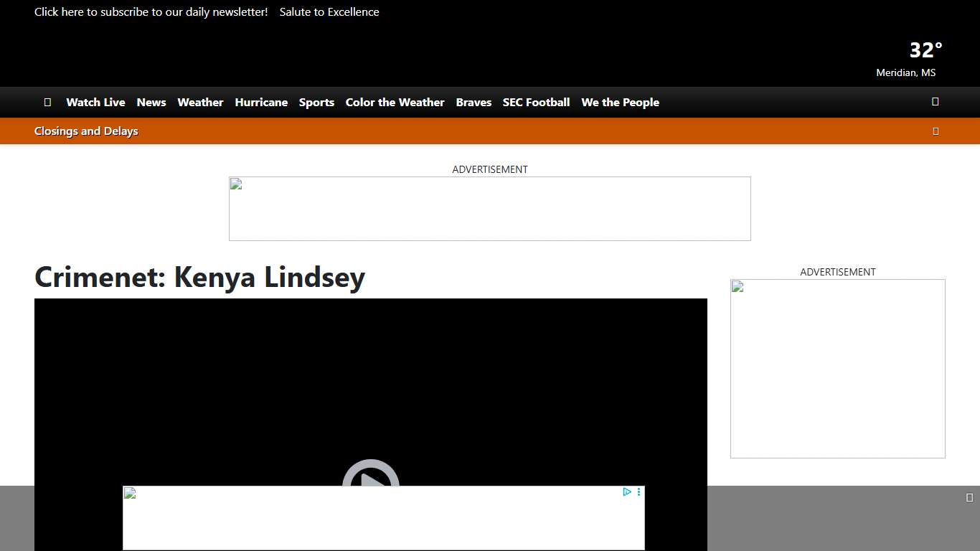Open Color the Weather page

click(395, 103)
